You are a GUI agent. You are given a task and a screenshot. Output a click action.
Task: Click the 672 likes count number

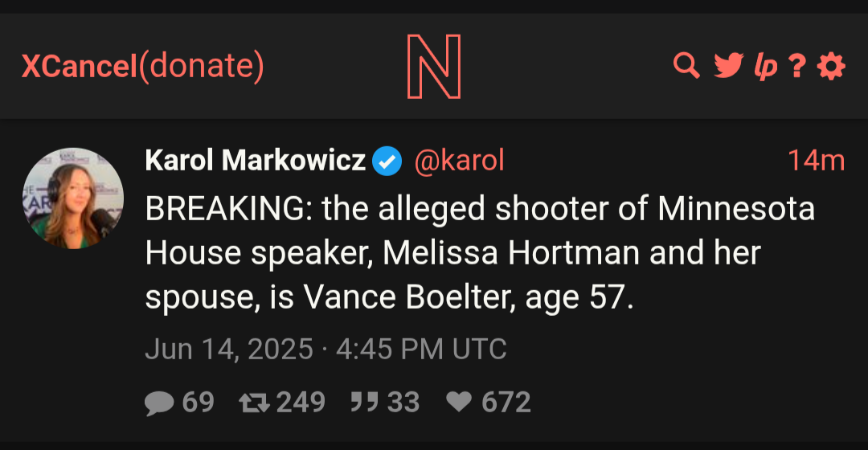pos(506,403)
